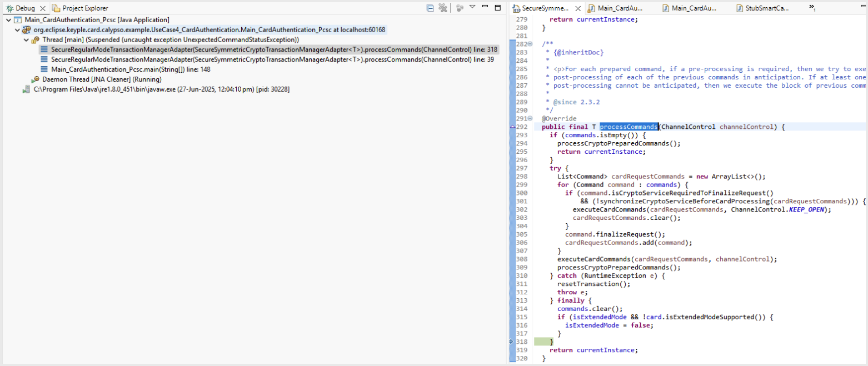868x366 pixels.
Task: Click line number 298 in the gutter
Action: [521, 177]
